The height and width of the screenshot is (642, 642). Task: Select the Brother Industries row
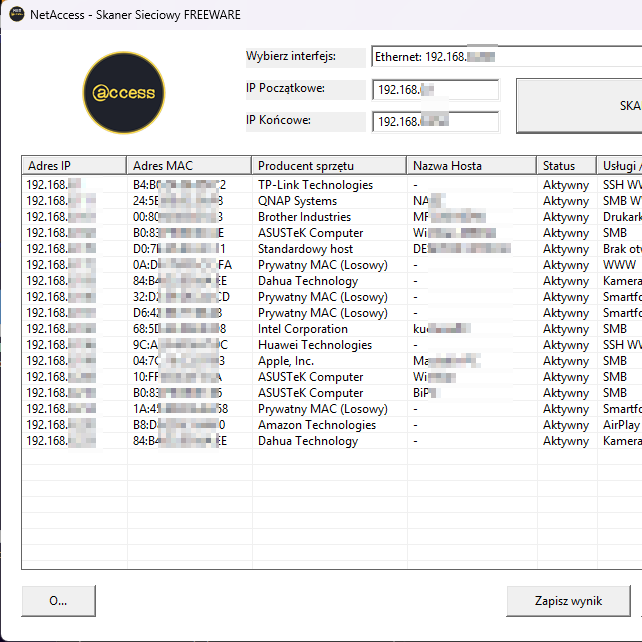point(332,217)
